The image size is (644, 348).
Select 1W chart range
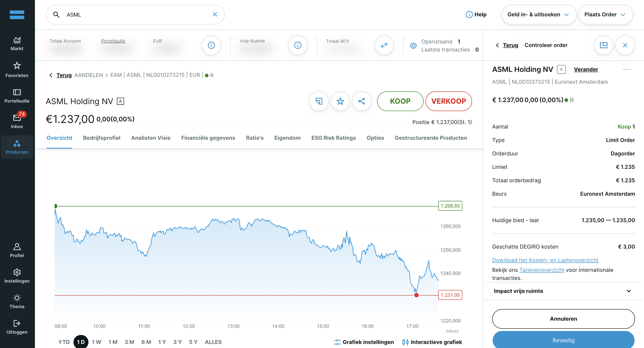click(x=97, y=342)
